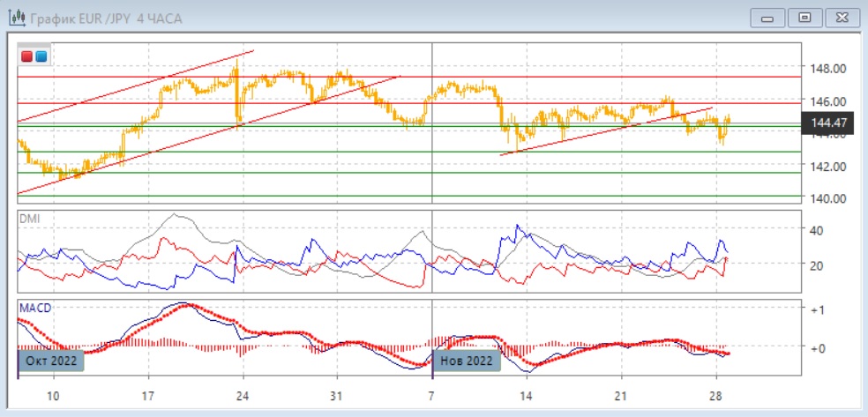Click date 24 on the time axis
868x417 pixels.
point(243,395)
